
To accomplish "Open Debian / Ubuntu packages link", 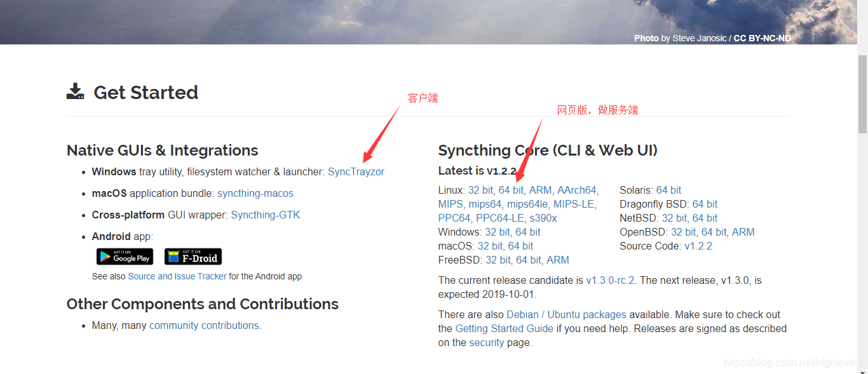I will pyautogui.click(x=566, y=314).
